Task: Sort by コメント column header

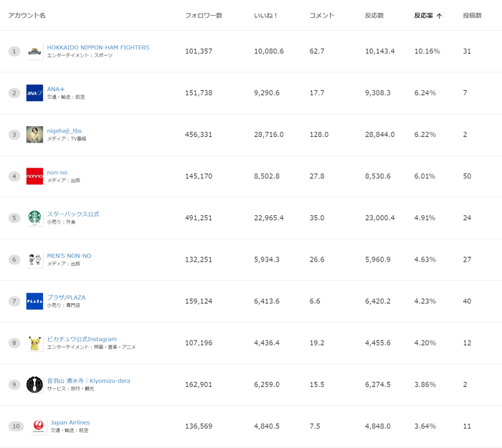Action: [x=321, y=15]
